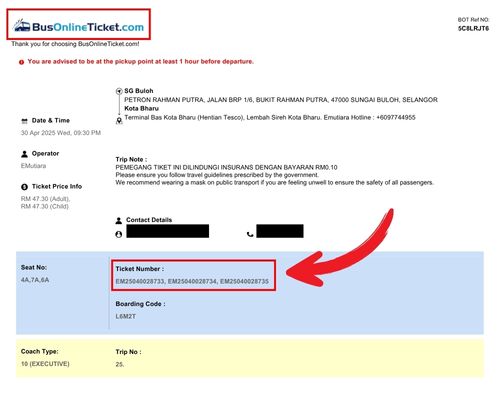Click the person icon beside Operator

click(24, 154)
